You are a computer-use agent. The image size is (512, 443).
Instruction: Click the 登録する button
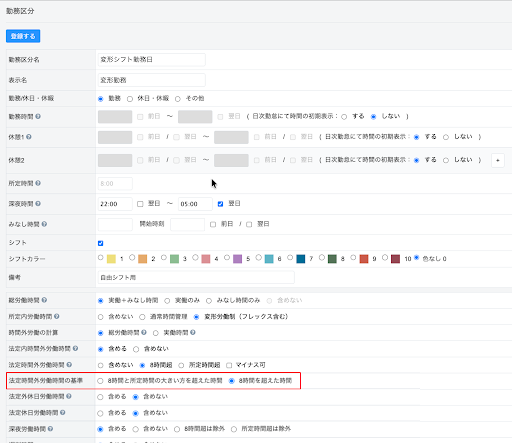point(23,36)
